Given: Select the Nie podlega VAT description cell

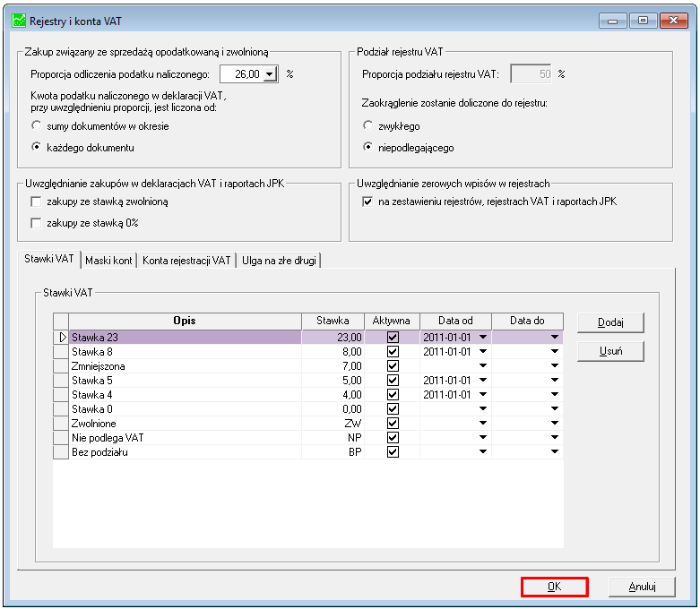Looking at the screenshot, I should point(186,438).
